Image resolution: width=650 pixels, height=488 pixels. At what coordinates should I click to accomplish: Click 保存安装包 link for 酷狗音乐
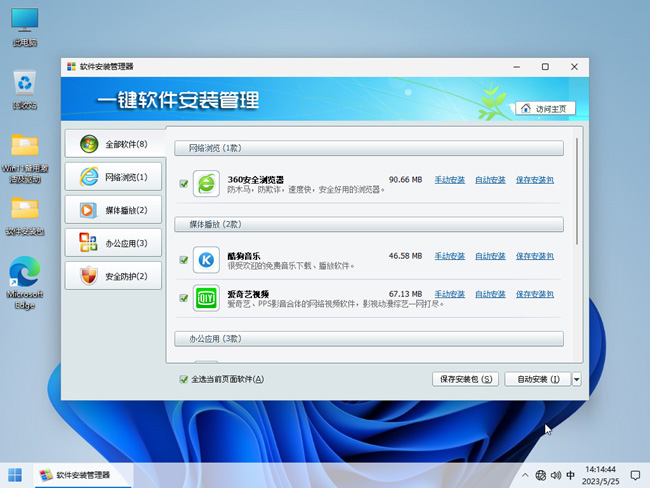[x=535, y=256]
